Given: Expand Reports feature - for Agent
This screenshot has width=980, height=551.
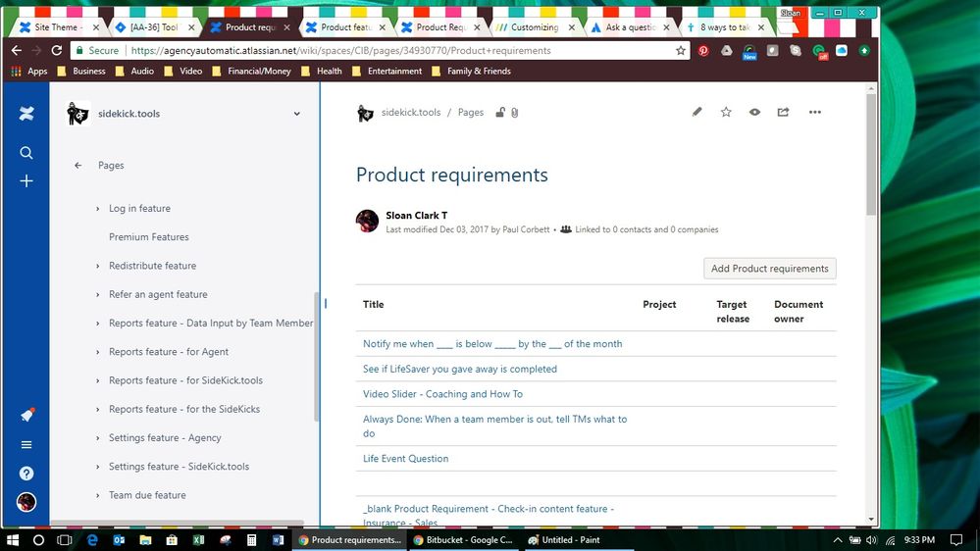Looking at the screenshot, I should click(x=97, y=352).
